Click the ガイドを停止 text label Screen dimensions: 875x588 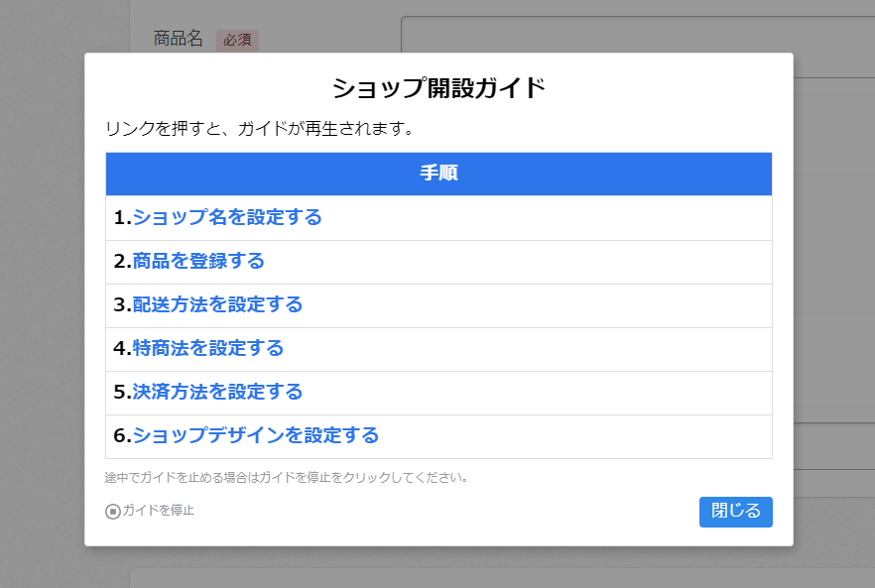[x=158, y=511]
